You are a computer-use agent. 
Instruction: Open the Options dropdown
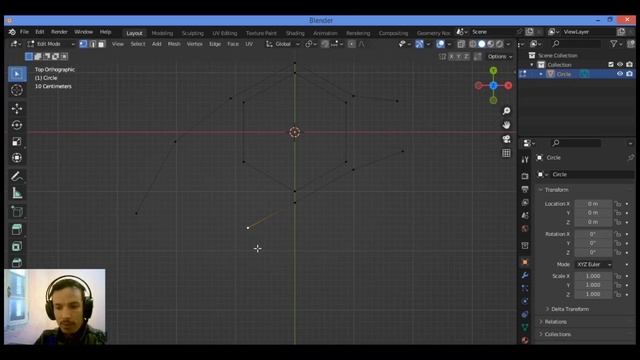pos(500,57)
